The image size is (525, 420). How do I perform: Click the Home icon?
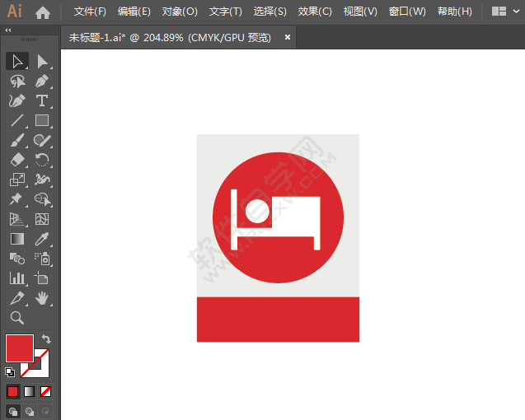(43, 12)
